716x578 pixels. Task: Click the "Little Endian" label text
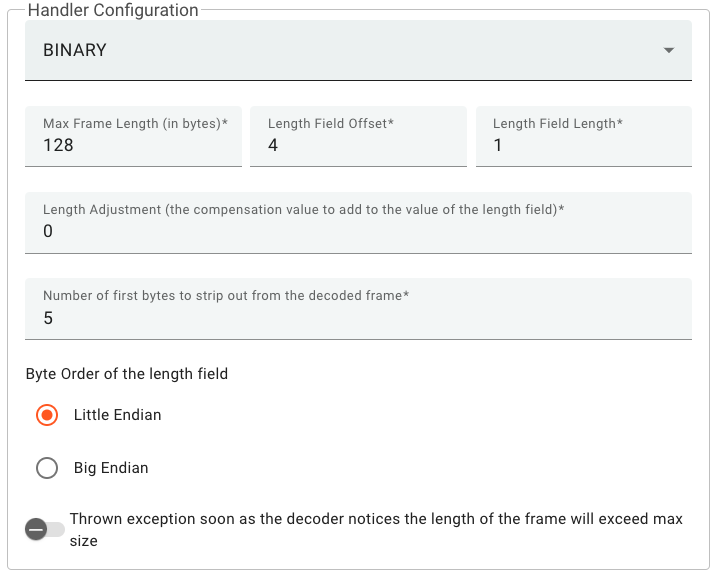coord(117,415)
